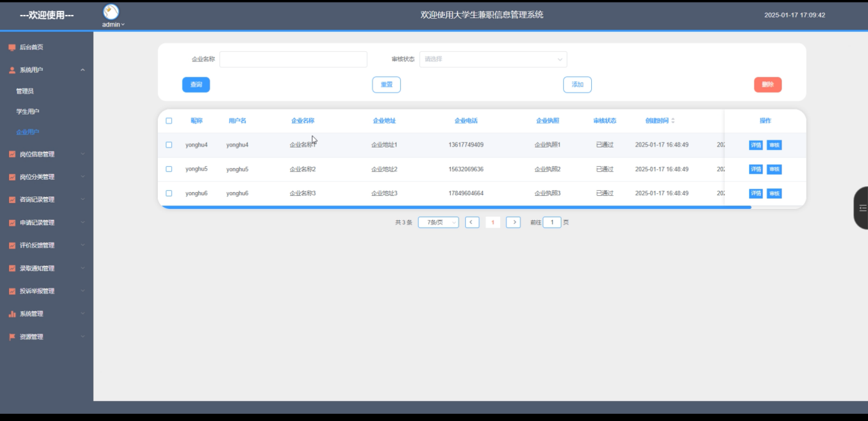Open the 审核状态 dropdown

(x=493, y=59)
